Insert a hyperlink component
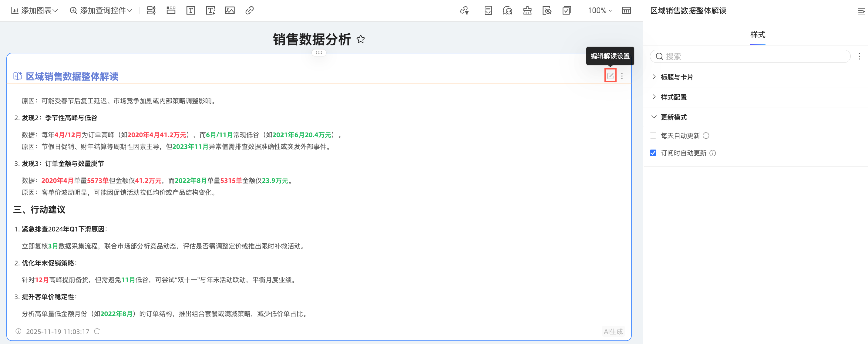868x344 pixels. (249, 10)
